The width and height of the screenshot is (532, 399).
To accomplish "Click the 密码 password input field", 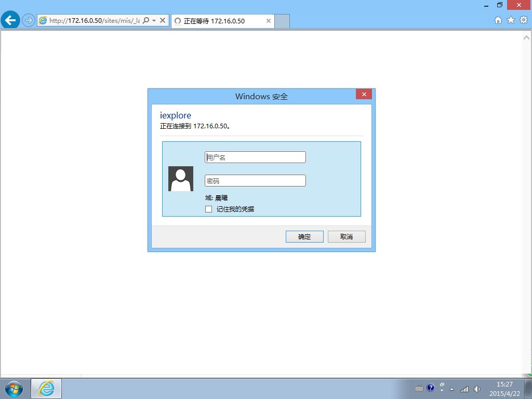I will (255, 180).
